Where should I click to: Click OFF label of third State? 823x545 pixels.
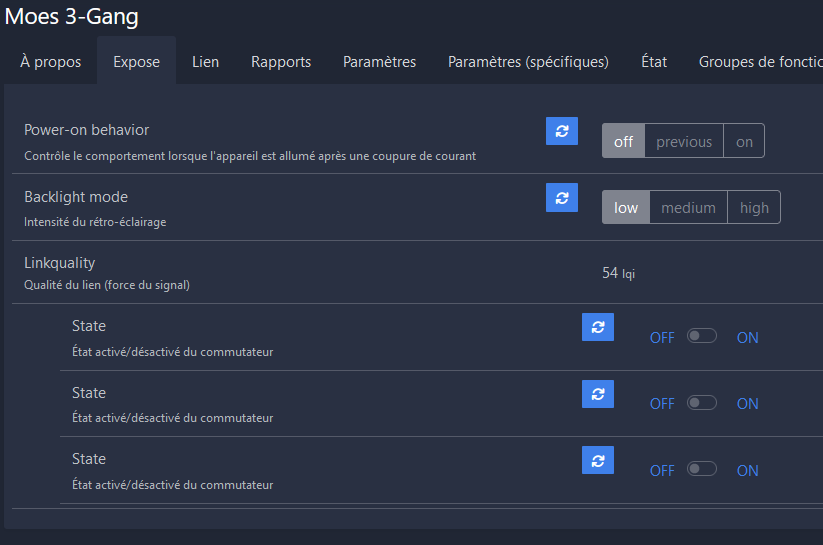pyautogui.click(x=662, y=470)
